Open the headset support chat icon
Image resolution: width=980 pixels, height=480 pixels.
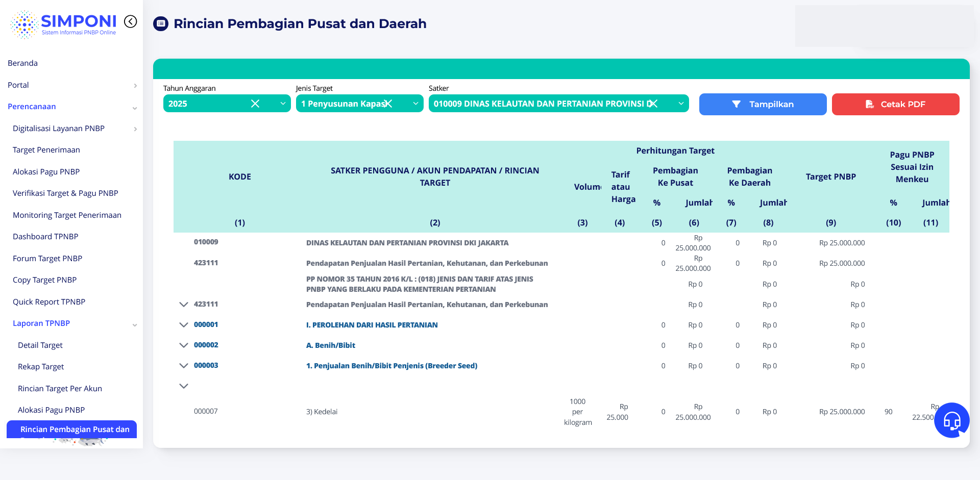click(951, 420)
